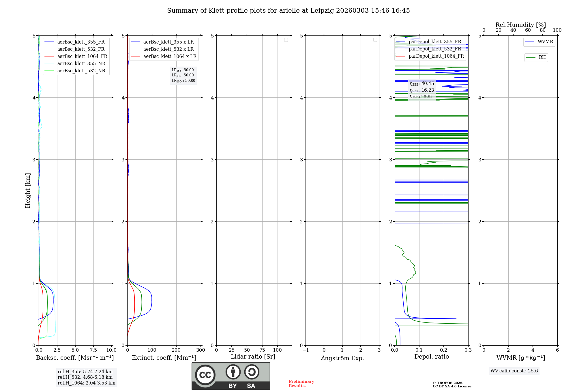The height and width of the screenshot is (392, 577).
Task: Click the ref.H reference heights text box
Action: (86, 377)
